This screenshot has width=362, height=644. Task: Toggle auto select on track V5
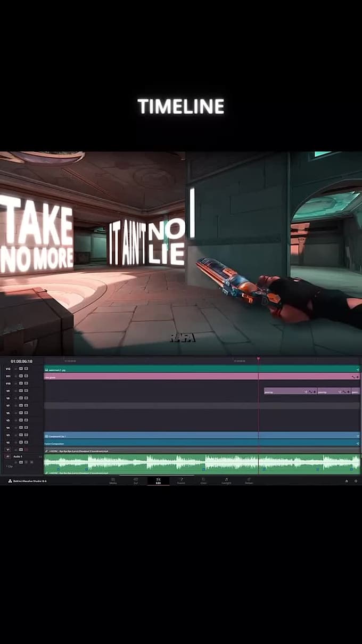(x=21, y=420)
